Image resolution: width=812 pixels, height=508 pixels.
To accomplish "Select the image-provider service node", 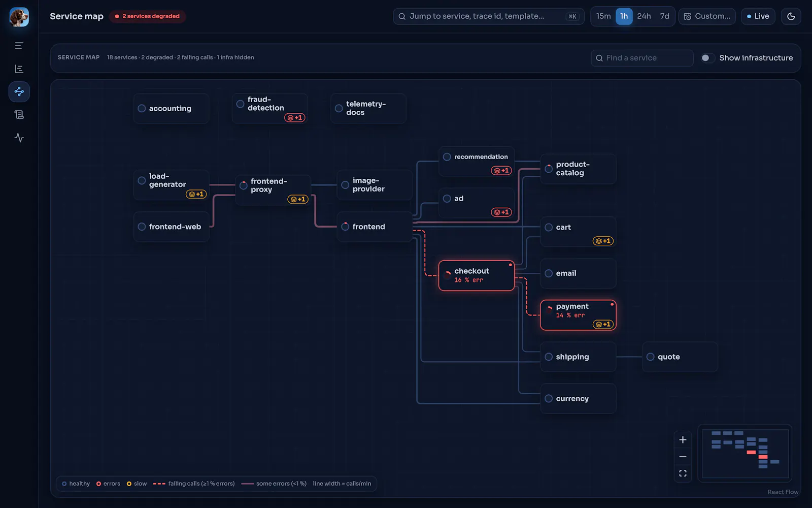I will pos(375,185).
